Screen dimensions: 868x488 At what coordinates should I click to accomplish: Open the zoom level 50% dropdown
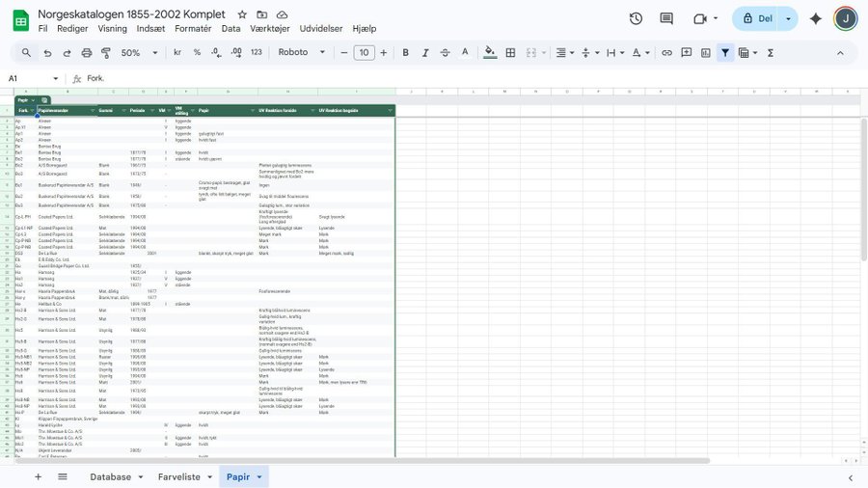[x=138, y=53]
